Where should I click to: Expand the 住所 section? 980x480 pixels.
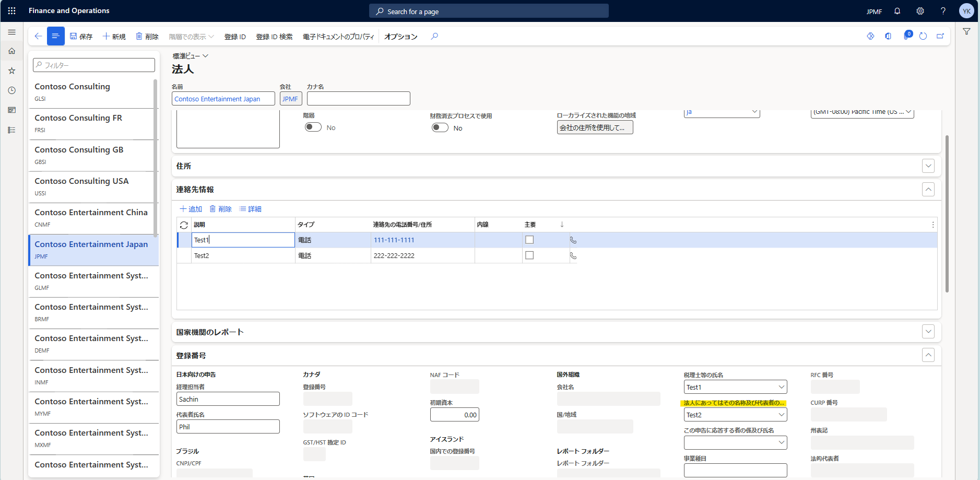[928, 166]
